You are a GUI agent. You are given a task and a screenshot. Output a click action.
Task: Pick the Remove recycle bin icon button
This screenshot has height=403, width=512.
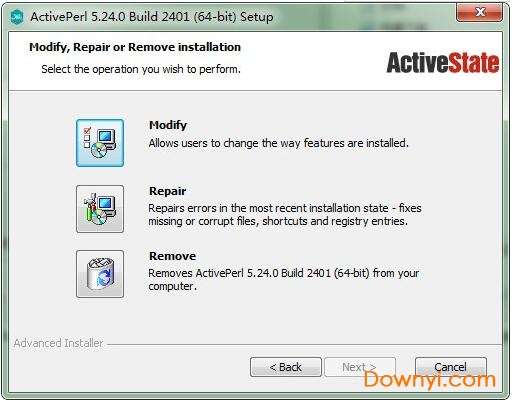tap(100, 274)
